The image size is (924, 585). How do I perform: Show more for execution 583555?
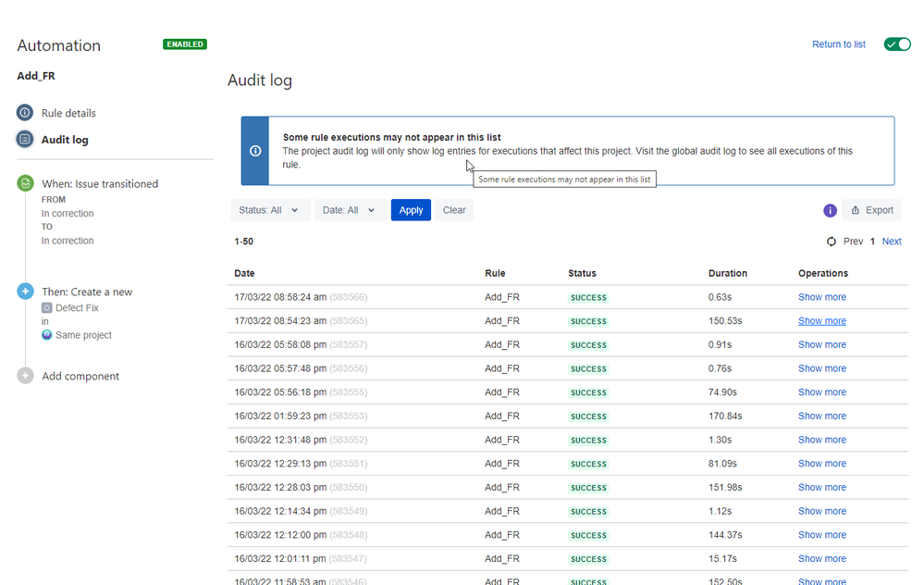tap(822, 392)
